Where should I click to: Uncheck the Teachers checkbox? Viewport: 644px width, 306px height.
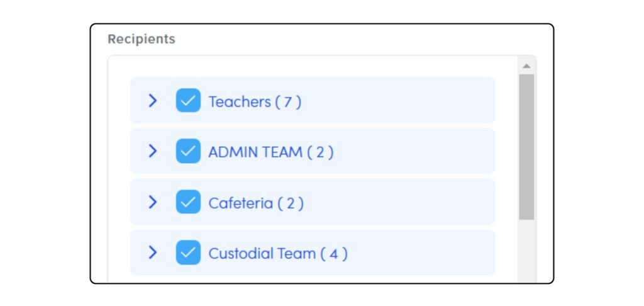click(188, 101)
